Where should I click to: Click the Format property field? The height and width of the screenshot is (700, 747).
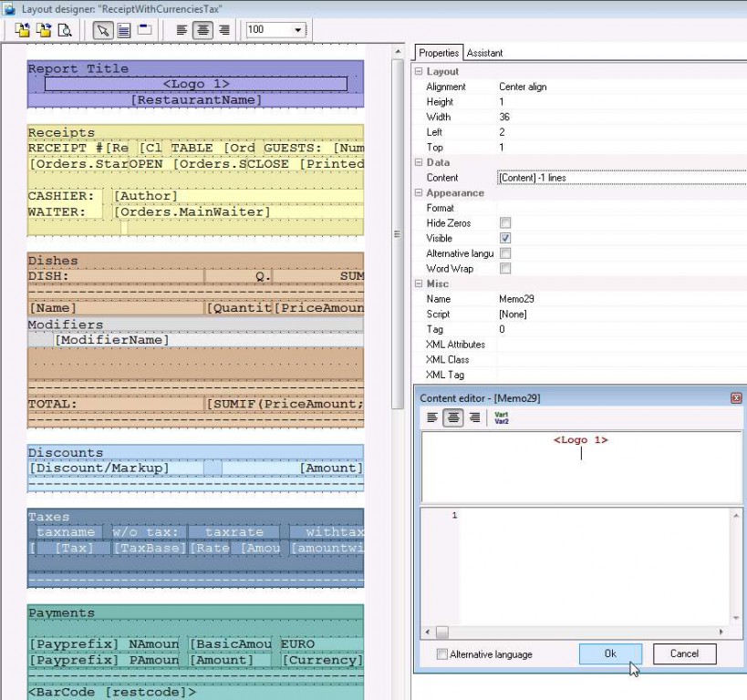pos(622,208)
